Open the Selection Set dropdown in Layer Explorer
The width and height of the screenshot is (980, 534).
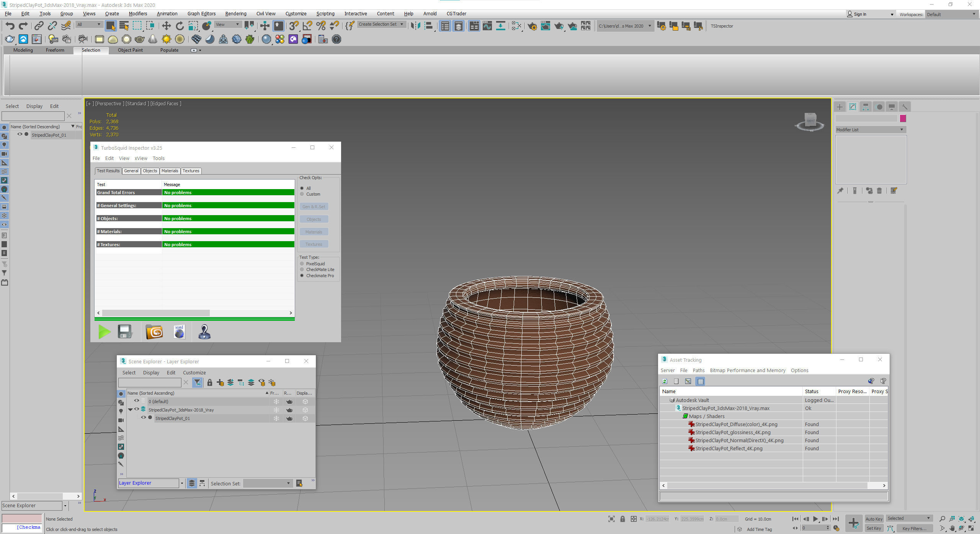tap(268, 483)
